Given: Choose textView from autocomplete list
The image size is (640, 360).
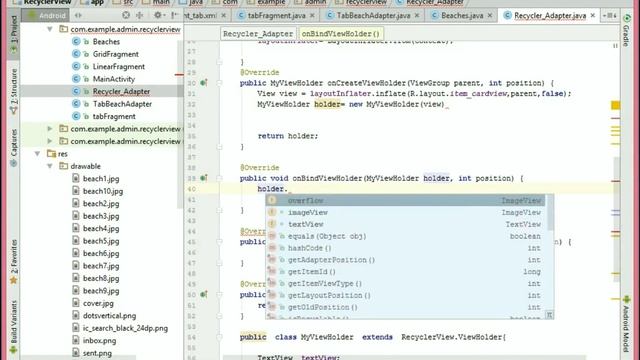Looking at the screenshot, I should click(x=406, y=224).
